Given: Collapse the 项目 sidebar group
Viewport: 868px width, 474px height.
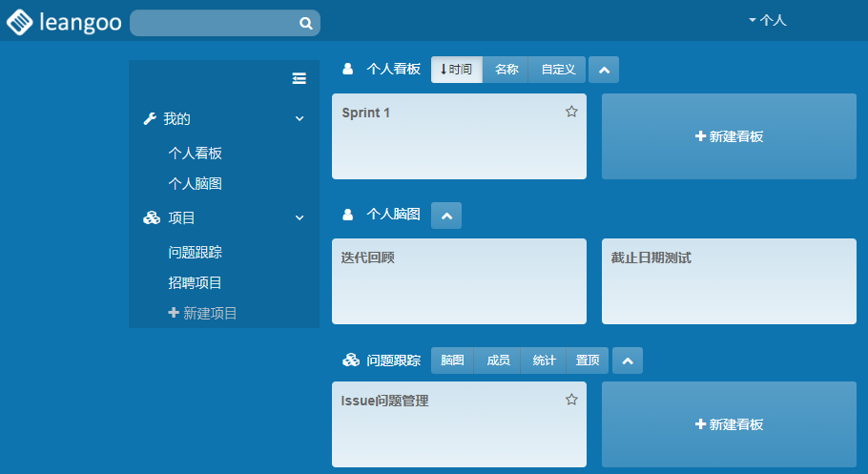Looking at the screenshot, I should (300, 218).
